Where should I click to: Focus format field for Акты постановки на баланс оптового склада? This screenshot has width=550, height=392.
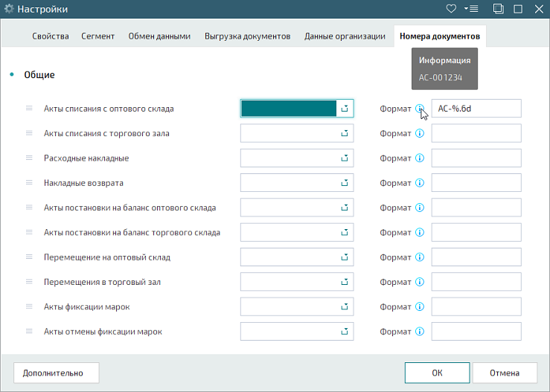[476, 208]
